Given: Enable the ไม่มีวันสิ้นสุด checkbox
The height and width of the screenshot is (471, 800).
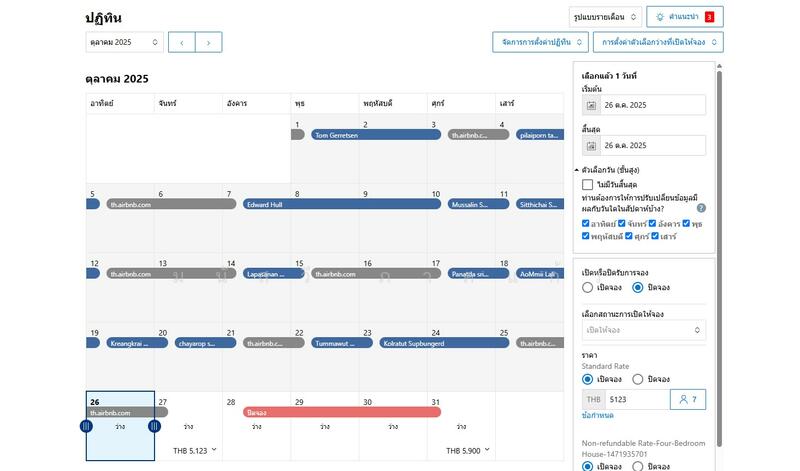Looking at the screenshot, I should click(588, 185).
